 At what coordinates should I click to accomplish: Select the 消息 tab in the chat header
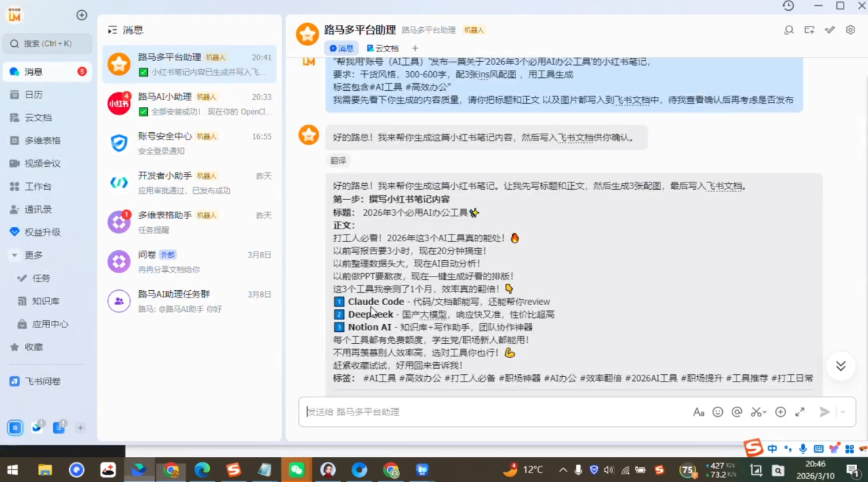tap(342, 48)
